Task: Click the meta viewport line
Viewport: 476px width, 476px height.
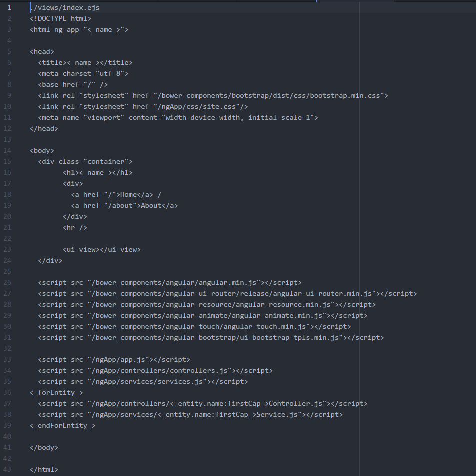Action: tap(178, 118)
